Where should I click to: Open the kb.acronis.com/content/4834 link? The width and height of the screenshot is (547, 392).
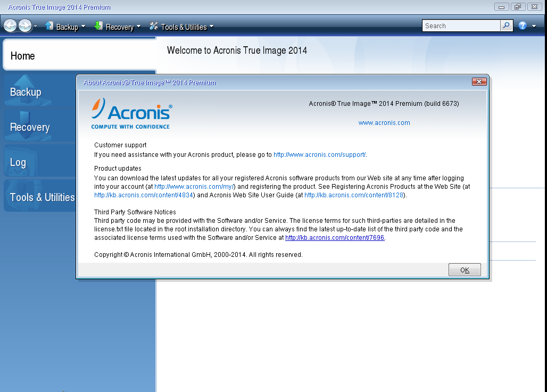(x=144, y=195)
